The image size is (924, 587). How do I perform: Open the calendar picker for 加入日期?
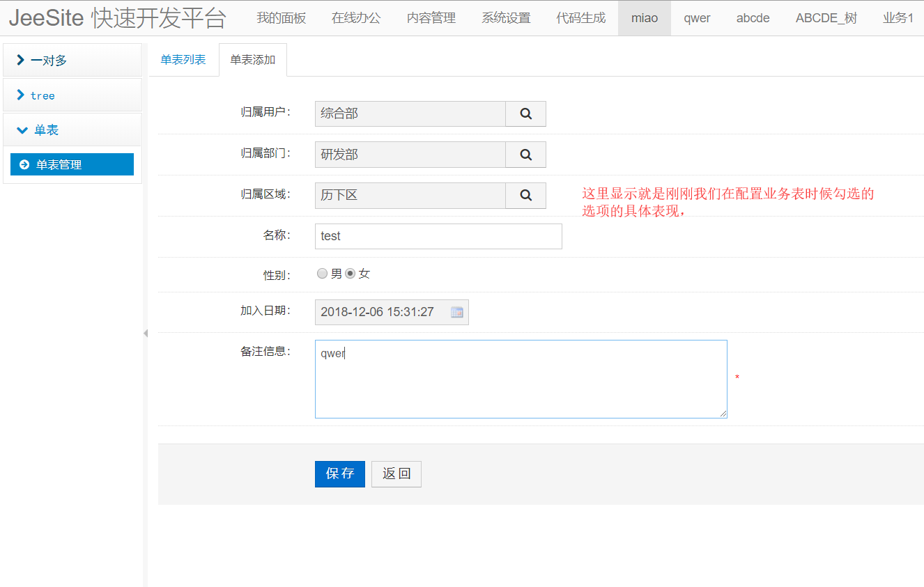[x=457, y=312]
